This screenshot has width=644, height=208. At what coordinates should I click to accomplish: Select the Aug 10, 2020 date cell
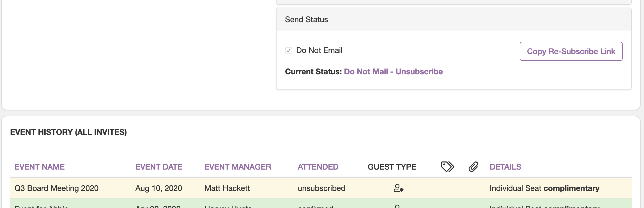pos(159,188)
